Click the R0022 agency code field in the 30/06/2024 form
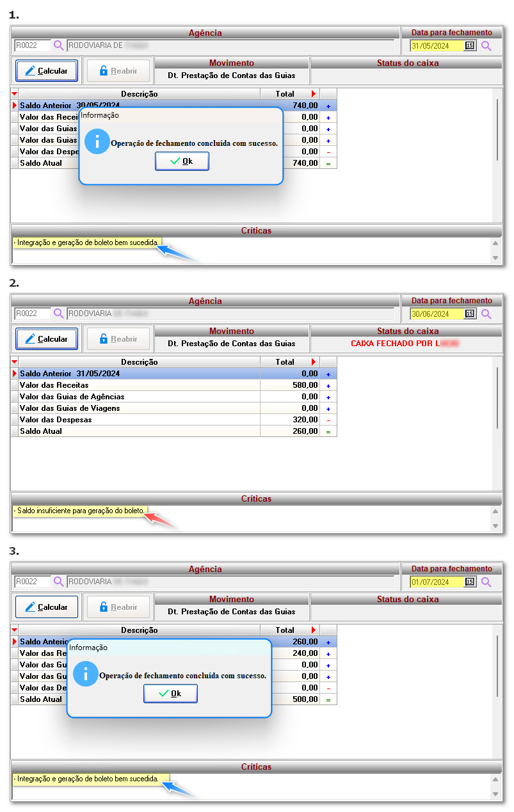This screenshot has width=514, height=812. [33, 314]
